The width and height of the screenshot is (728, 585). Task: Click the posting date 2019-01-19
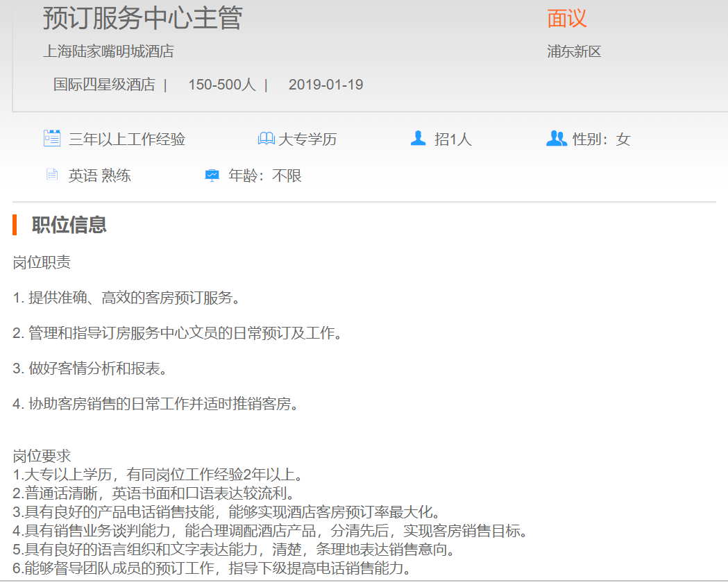tap(325, 85)
